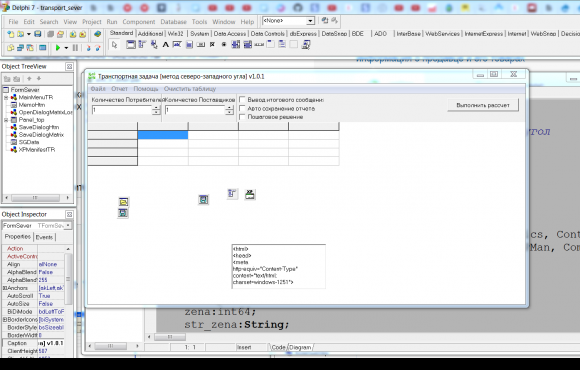580x370 pixels.
Task: Open the <None> desktop combo box
Action: (x=289, y=21)
